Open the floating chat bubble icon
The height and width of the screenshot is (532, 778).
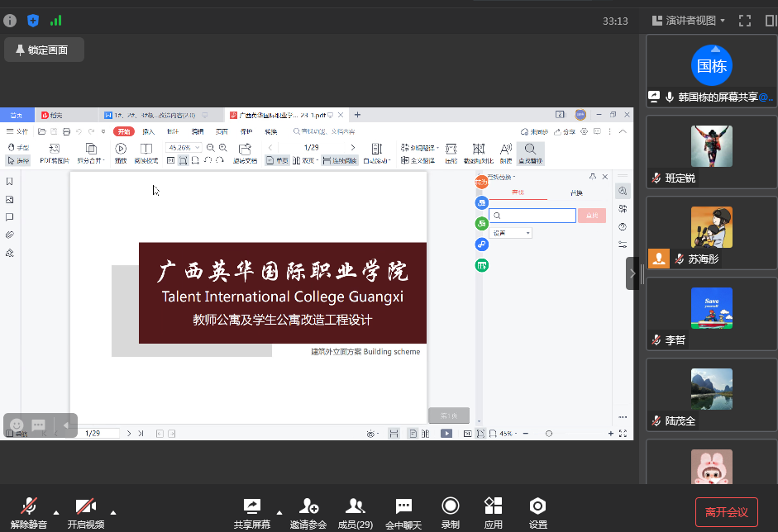click(38, 425)
